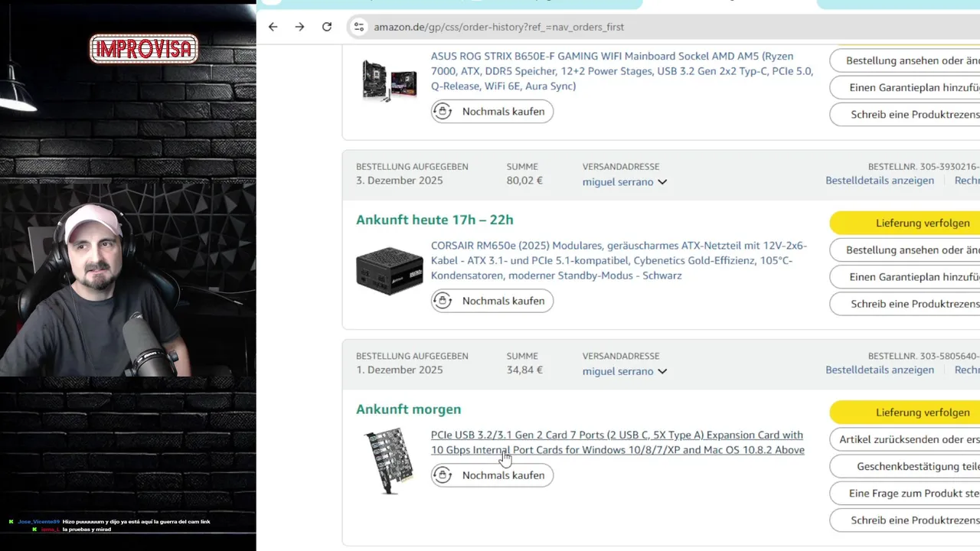This screenshot has width=980, height=551.
Task: Click reorder icon on PCIe card Nochmals kaufen
Action: pyautogui.click(x=443, y=475)
